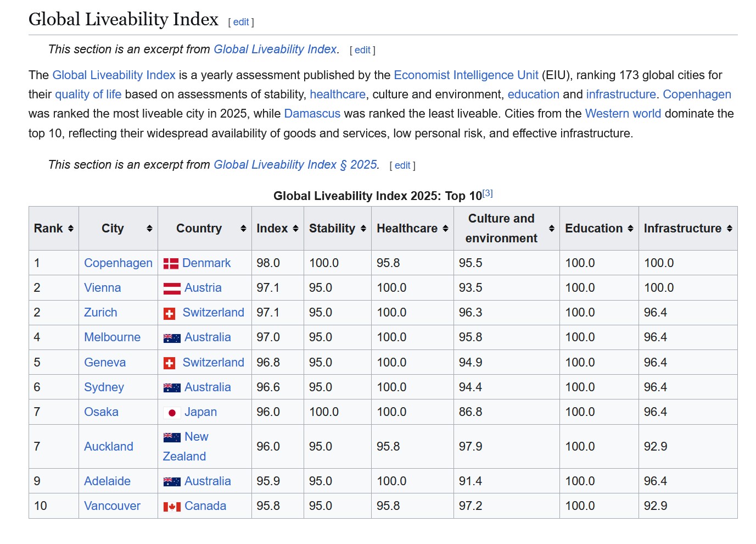This screenshot has width=756, height=544.
Task: Open the New Zealand country link
Action: [x=186, y=447]
